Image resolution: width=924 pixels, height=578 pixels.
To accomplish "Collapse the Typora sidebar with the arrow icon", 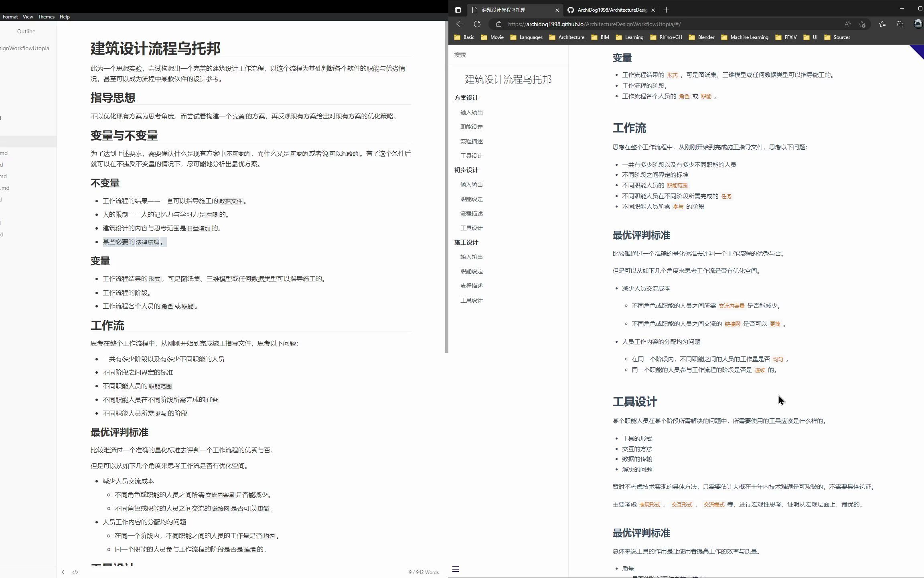I will pos(63,572).
